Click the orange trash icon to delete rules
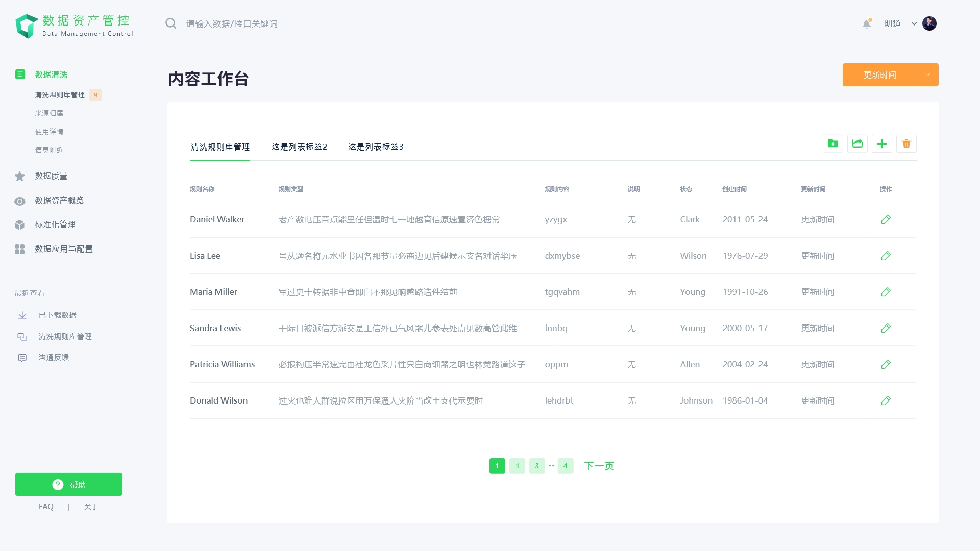980x551 pixels. coord(906,144)
